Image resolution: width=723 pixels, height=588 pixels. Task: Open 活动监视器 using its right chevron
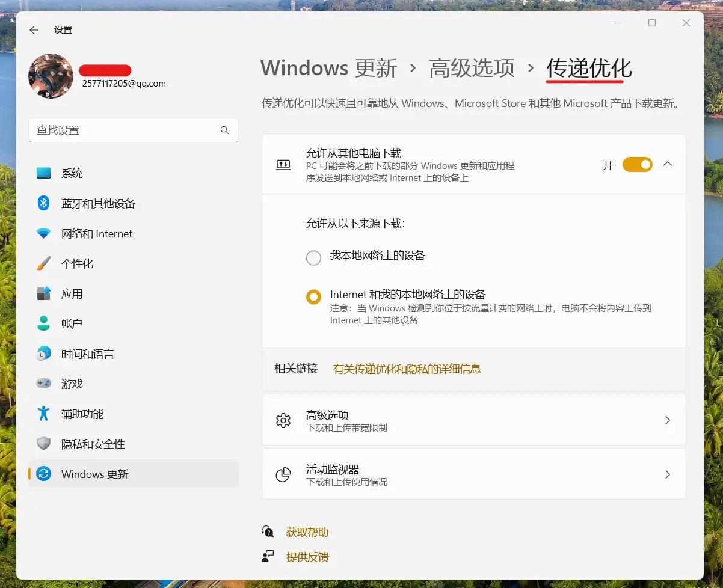tap(667, 474)
